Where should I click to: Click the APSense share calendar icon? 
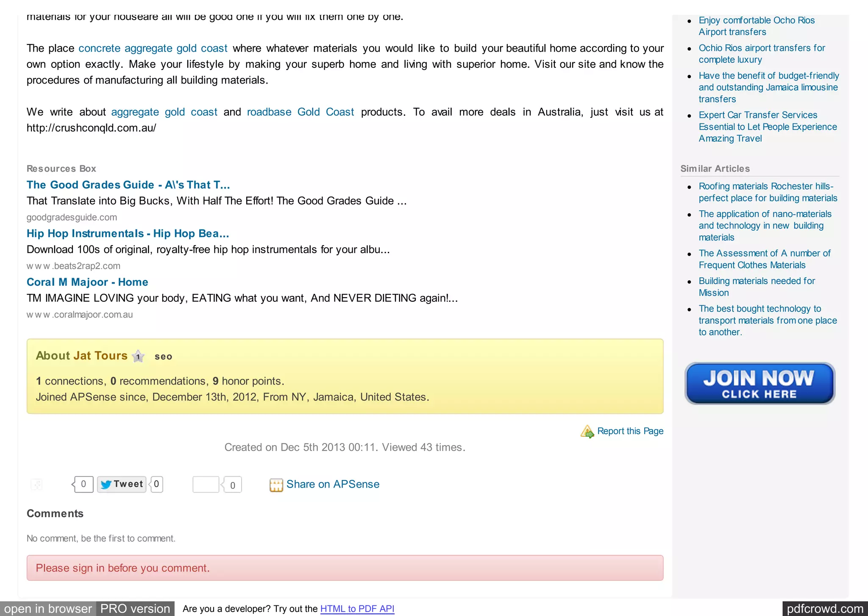276,485
